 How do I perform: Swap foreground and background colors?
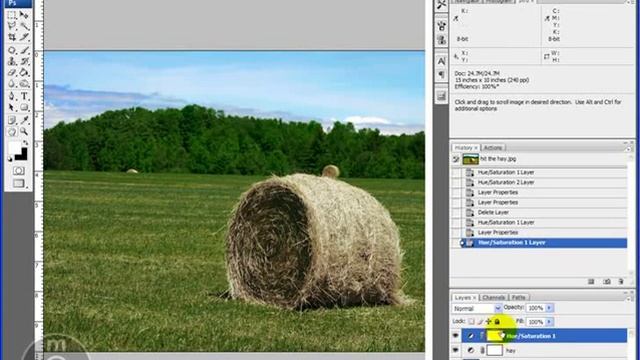(x=25, y=143)
